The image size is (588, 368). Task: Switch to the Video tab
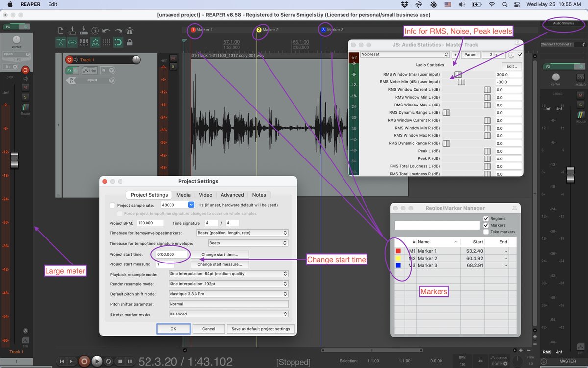click(x=206, y=195)
